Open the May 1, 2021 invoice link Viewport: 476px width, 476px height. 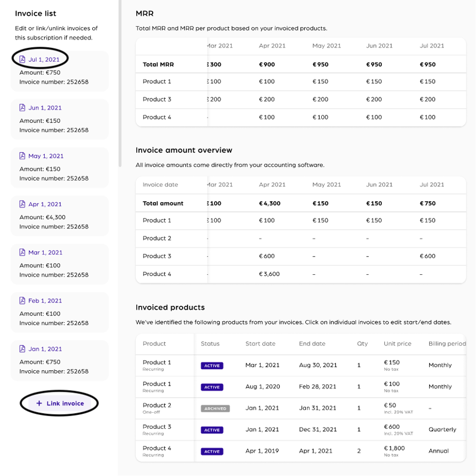tap(46, 156)
